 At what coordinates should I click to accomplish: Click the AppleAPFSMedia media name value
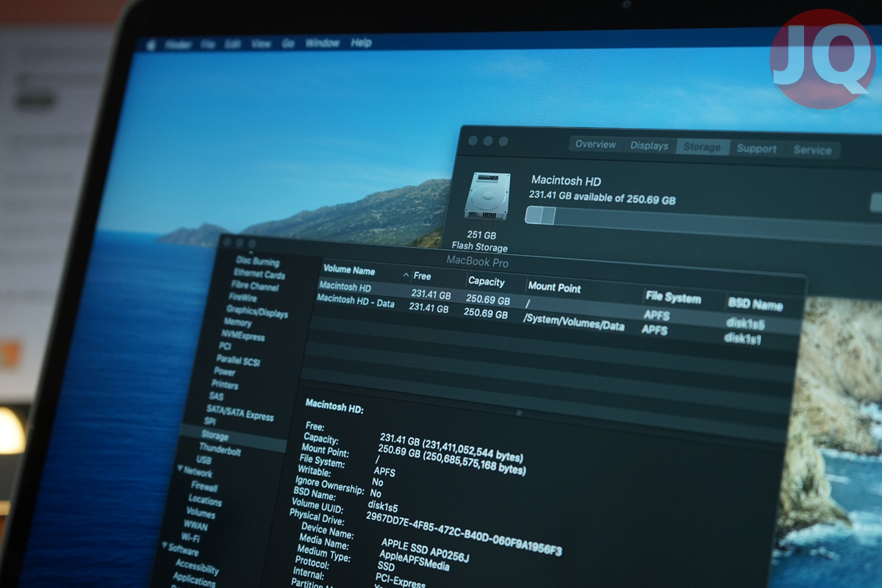click(x=415, y=561)
